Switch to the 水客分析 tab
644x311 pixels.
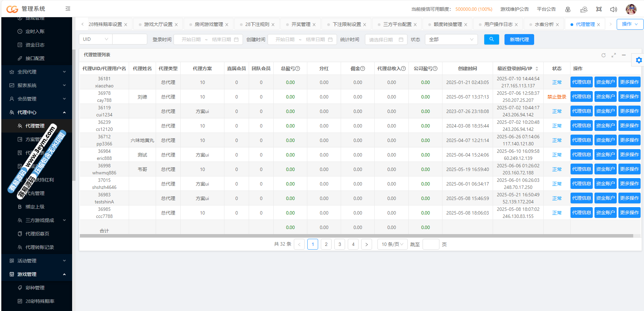[x=544, y=24]
